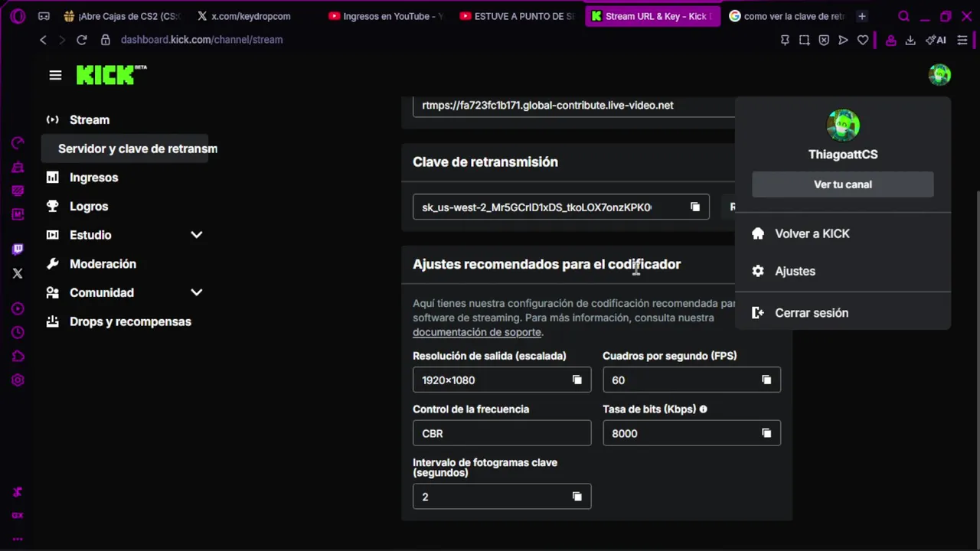Click the toolbar snapshot icon

point(804,40)
